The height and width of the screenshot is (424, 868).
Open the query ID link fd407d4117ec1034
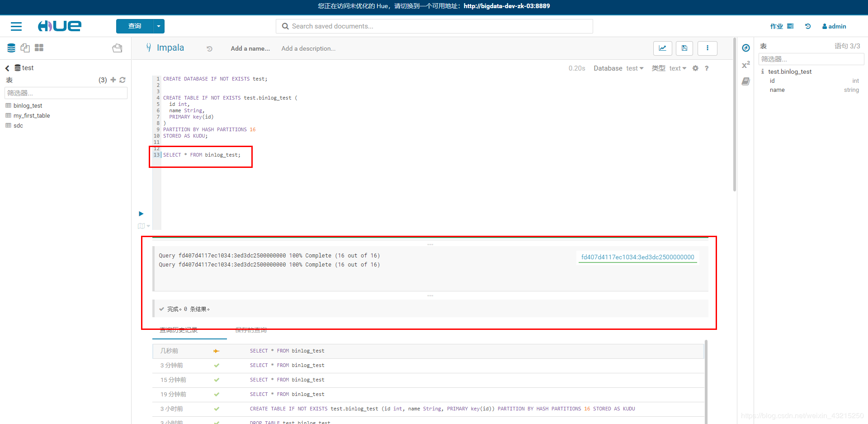tap(637, 257)
